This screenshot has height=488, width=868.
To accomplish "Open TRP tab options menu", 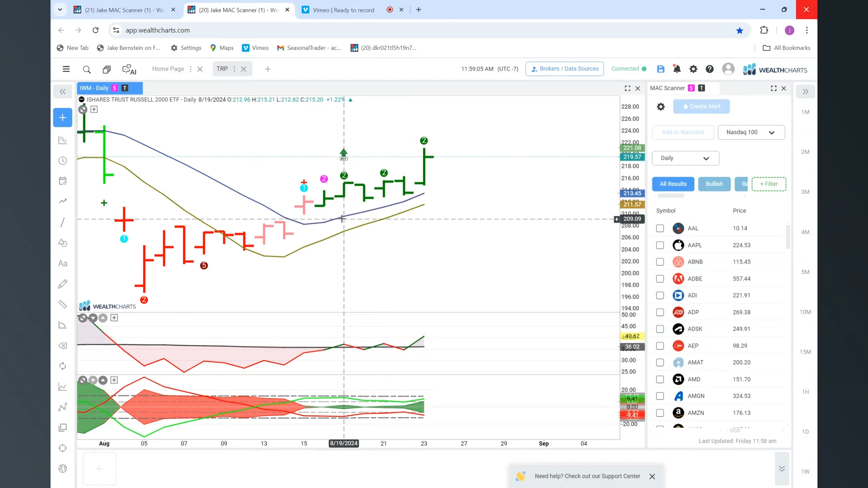I will point(234,69).
